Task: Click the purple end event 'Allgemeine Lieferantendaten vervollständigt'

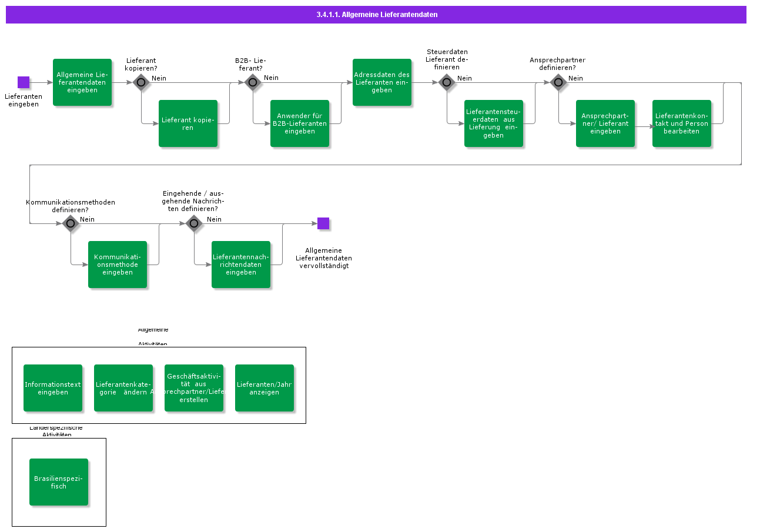Action: (x=323, y=223)
